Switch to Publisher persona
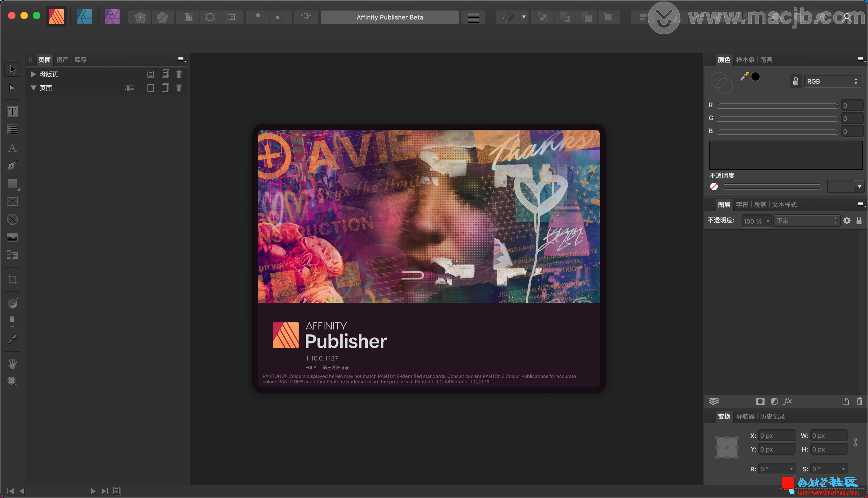Image resolution: width=868 pixels, height=498 pixels. [56, 17]
